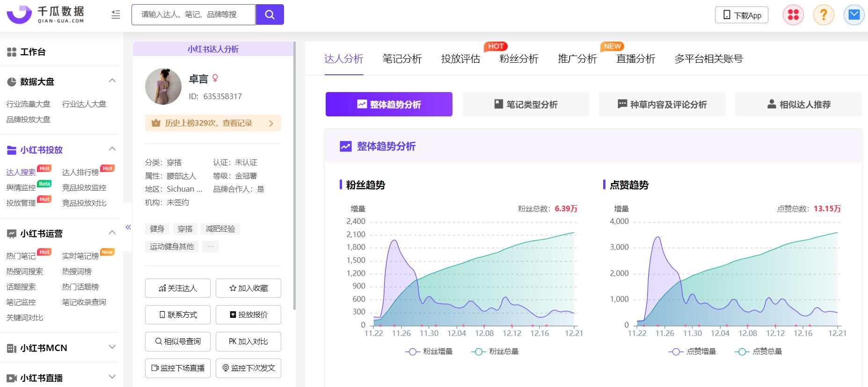Image resolution: width=868 pixels, height=387 pixels.
Task: Switch to 投放评估 tab
Action: (460, 59)
